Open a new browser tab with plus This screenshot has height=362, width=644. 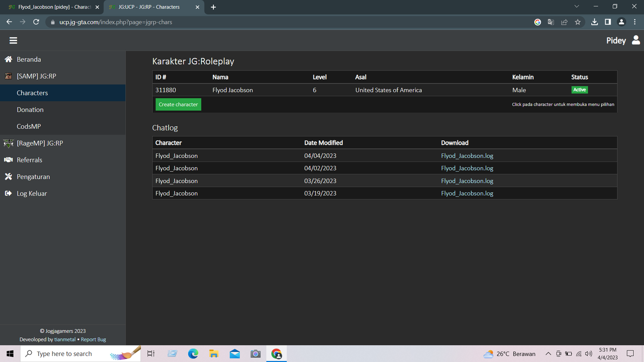213,7
